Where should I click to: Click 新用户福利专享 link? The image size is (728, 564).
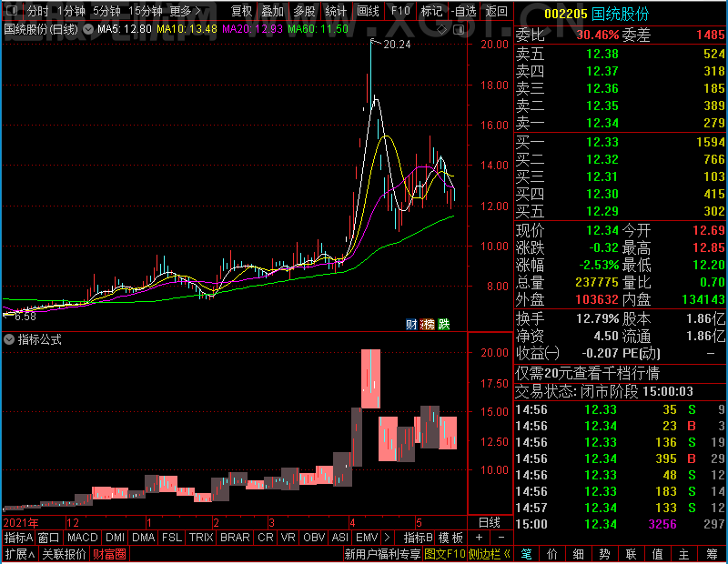[x=382, y=554]
